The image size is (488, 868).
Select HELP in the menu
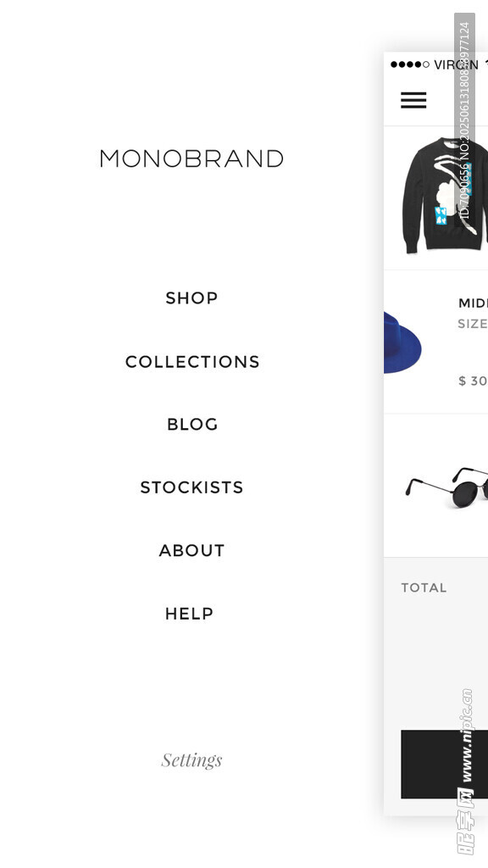189,614
